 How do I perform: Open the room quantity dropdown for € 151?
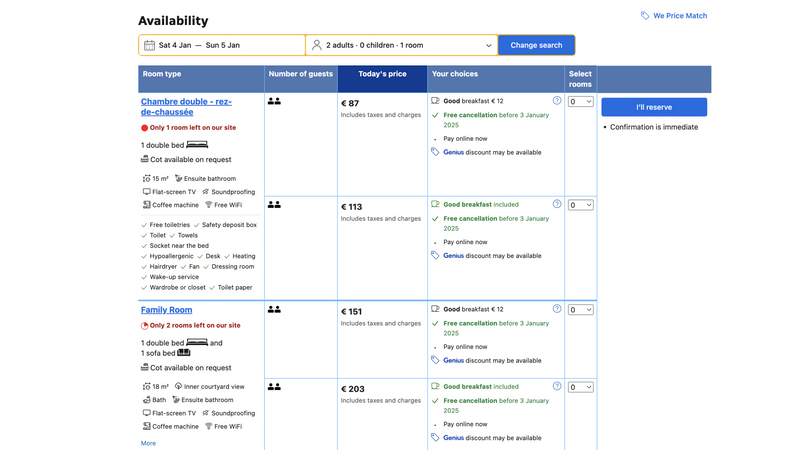pos(581,310)
